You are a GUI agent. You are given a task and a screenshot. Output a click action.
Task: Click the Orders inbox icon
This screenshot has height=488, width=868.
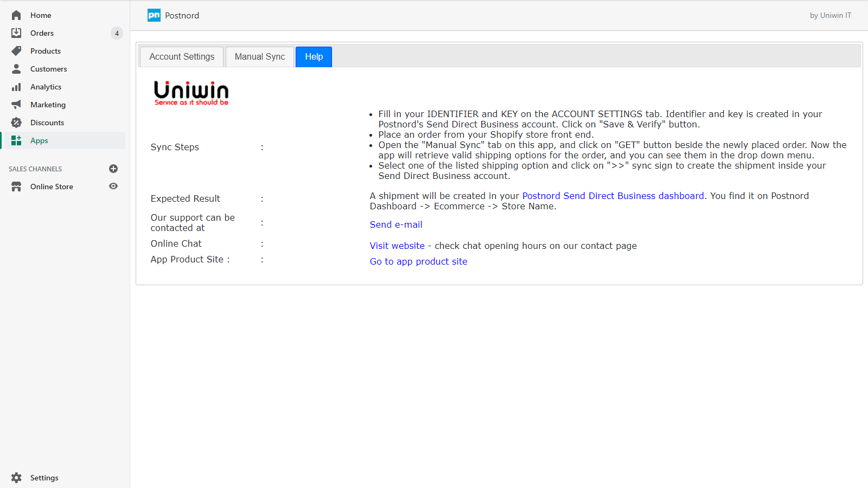16,33
